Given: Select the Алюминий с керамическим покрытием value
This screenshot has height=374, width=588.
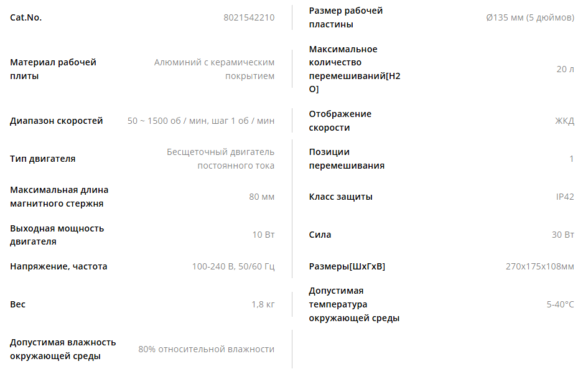Looking at the screenshot, I should [214, 69].
